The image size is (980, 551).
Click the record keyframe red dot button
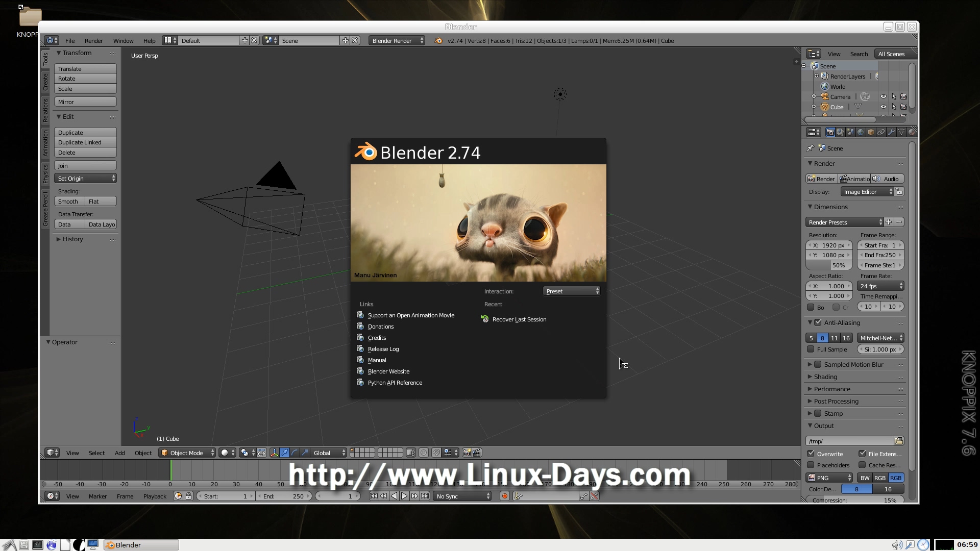coord(505,496)
